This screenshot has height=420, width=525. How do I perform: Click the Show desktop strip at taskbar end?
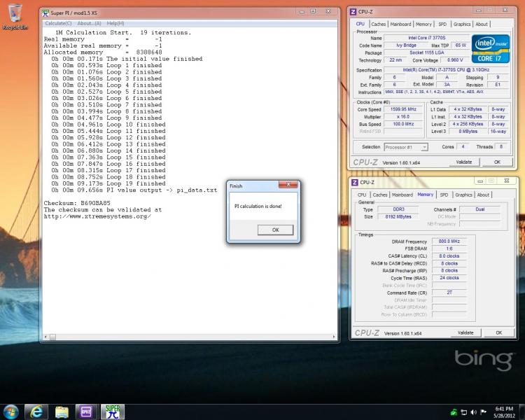(x=521, y=412)
